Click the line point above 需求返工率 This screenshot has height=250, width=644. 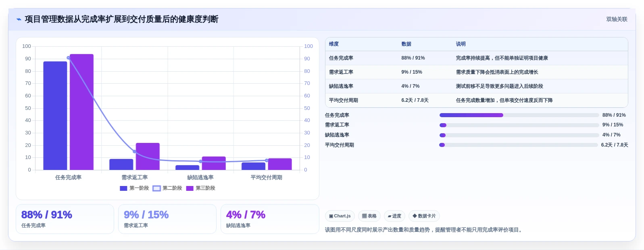pos(135,151)
